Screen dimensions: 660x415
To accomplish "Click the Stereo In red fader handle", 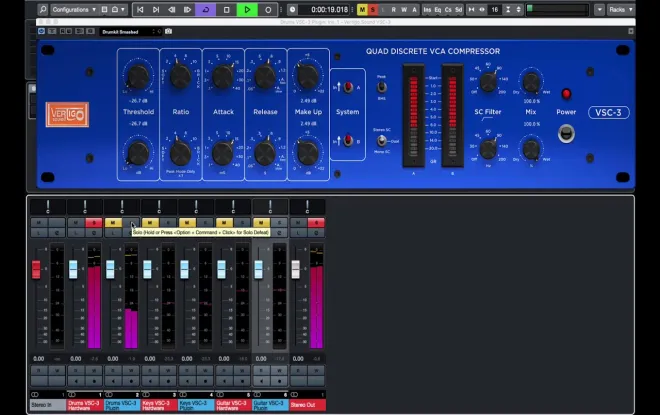I will (36, 269).
